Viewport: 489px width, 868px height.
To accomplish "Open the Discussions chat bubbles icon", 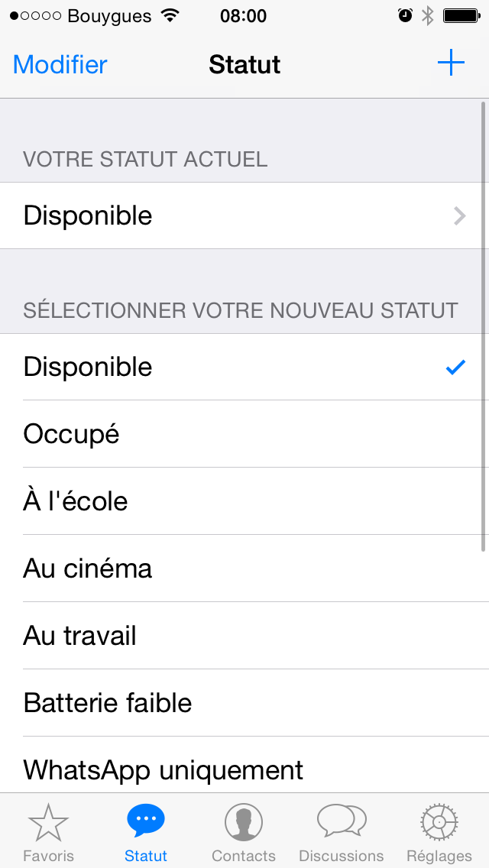I will (x=342, y=821).
